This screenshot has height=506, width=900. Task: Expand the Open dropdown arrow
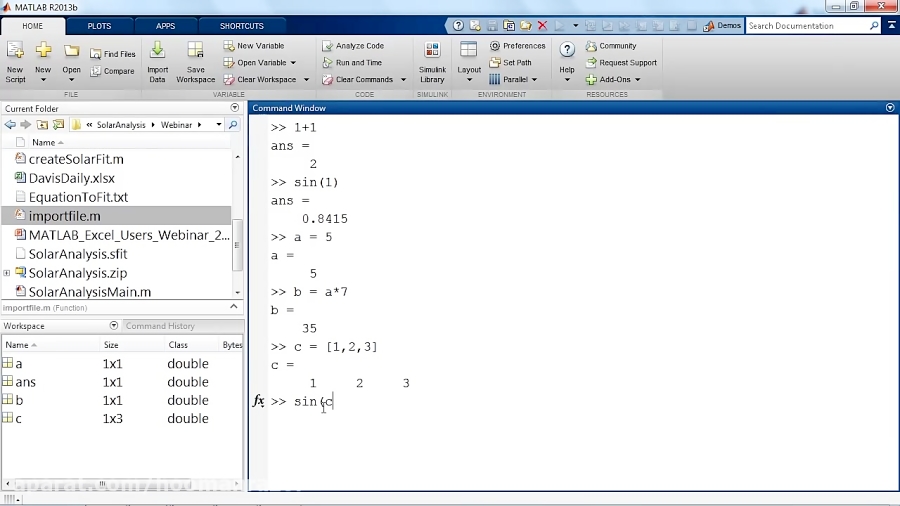[x=71, y=80]
